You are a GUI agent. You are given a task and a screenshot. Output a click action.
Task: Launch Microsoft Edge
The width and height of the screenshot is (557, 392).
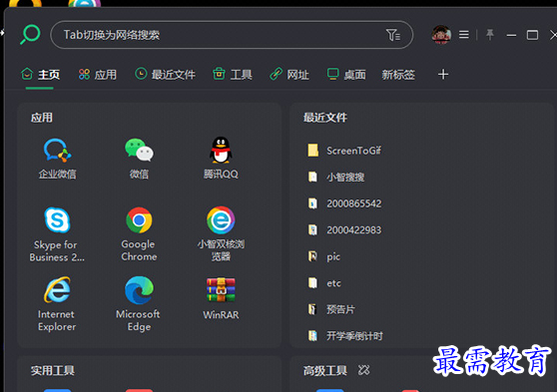(x=139, y=304)
